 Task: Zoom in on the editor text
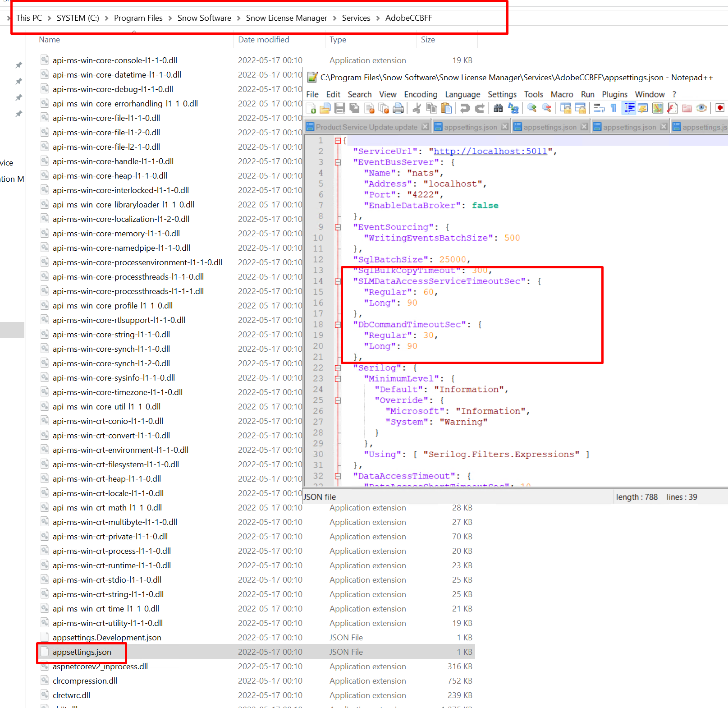pyautogui.click(x=532, y=108)
